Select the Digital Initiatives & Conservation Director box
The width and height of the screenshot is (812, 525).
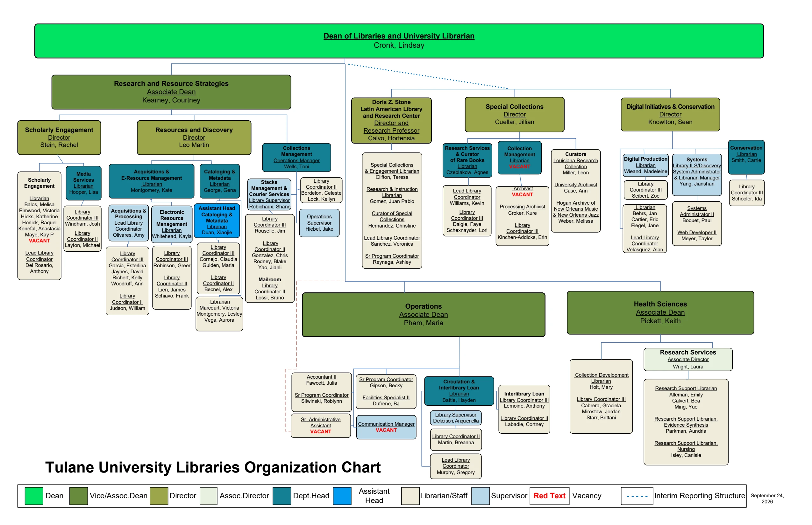(x=670, y=115)
